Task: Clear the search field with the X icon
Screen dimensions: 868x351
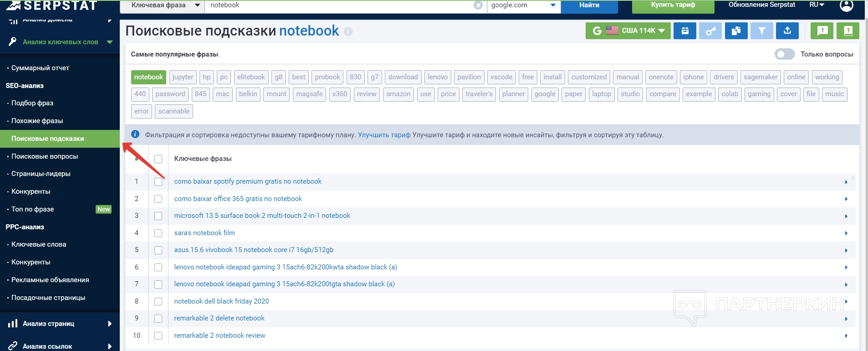Action: tap(478, 5)
